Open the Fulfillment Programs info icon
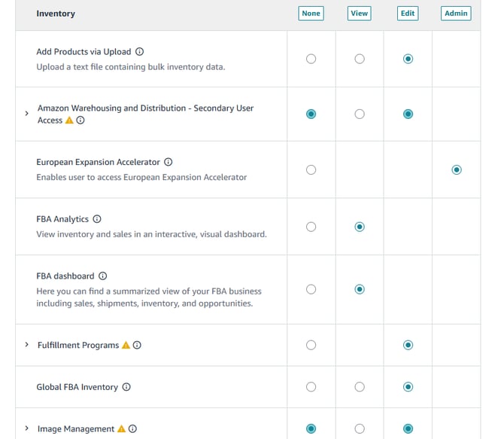The height and width of the screenshot is (439, 504). coord(137,346)
